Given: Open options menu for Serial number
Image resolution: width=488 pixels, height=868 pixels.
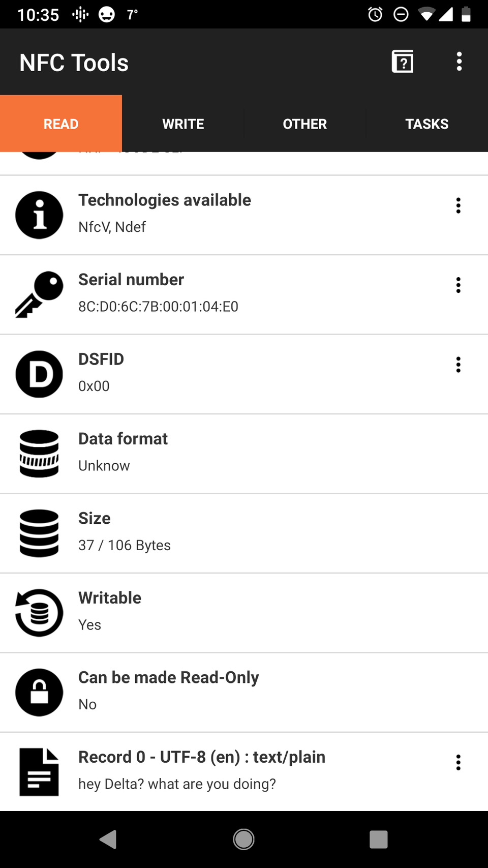Looking at the screenshot, I should click(x=458, y=285).
